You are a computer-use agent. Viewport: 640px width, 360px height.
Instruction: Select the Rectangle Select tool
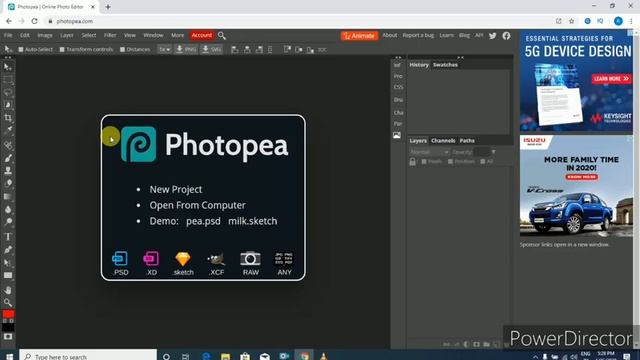[8, 80]
